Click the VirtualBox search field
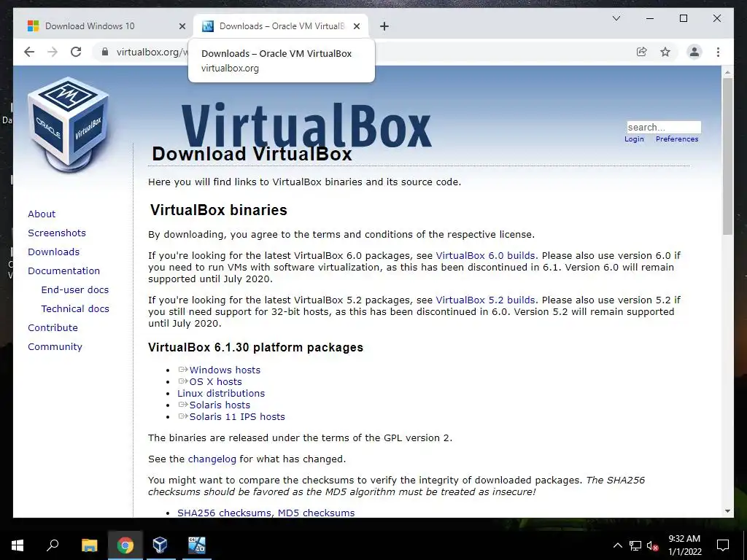Screen dimensions: 747x560 click(664, 127)
